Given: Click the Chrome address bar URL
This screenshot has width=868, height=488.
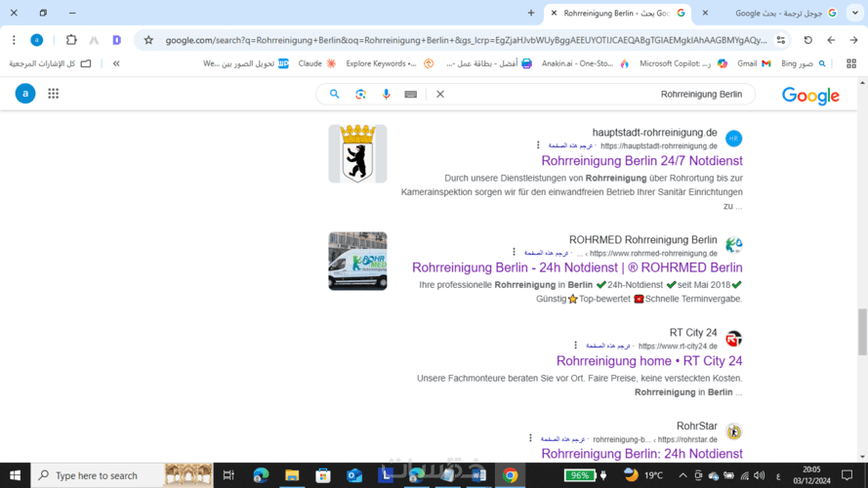Looking at the screenshot, I should tap(466, 40).
